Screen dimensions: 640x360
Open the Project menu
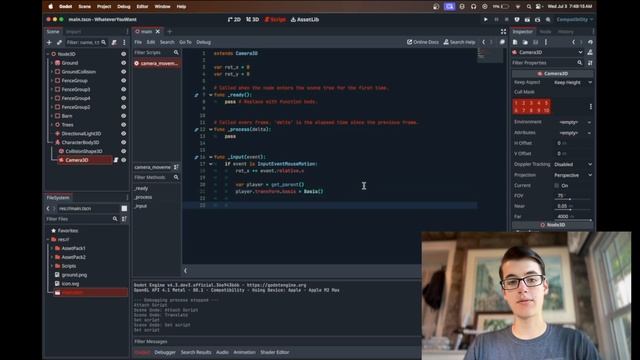point(104,7)
